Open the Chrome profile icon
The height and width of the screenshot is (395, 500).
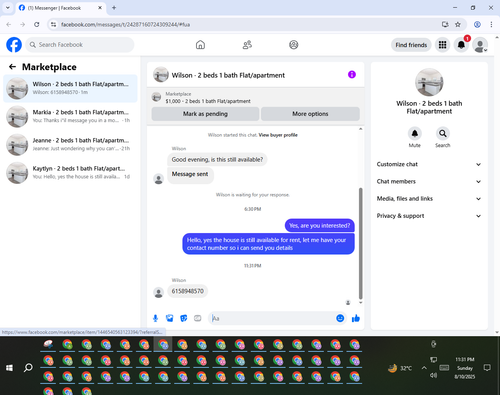477,24
